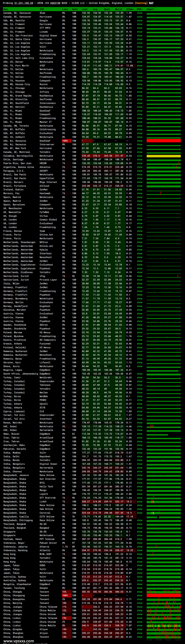Click the "Cosmic Global" ISP cell
This screenshot has height=644, width=185.
pos(48,220)
